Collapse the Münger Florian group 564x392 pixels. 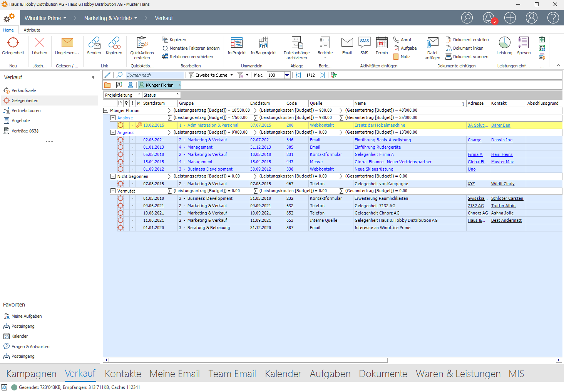105,110
